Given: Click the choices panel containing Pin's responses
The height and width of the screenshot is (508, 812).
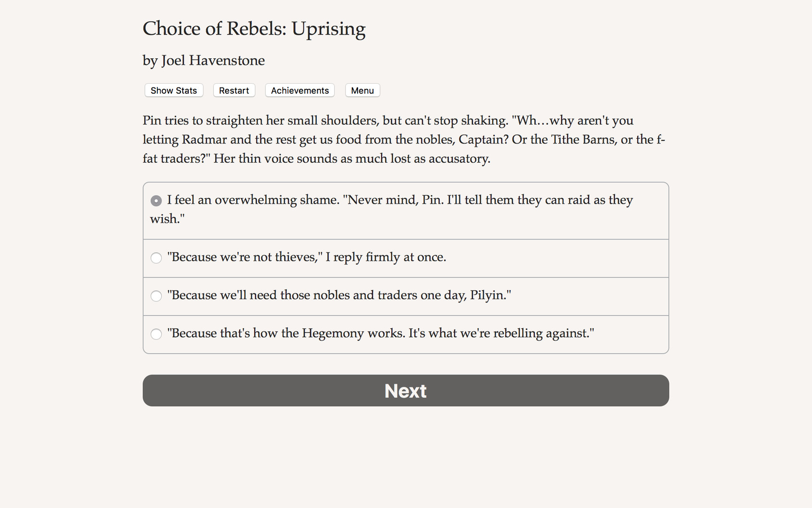Looking at the screenshot, I should (406, 266).
